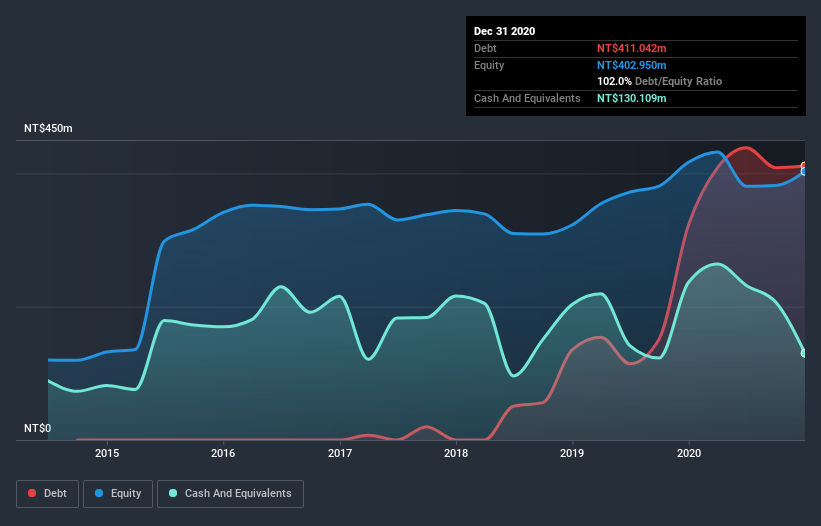Click the 2017 x-axis label
Image resolution: width=821 pixels, height=526 pixels.
(340, 453)
